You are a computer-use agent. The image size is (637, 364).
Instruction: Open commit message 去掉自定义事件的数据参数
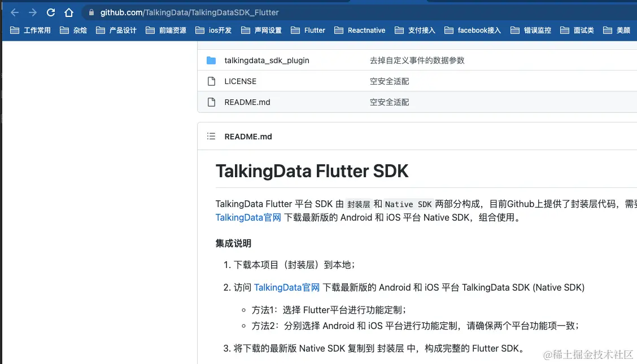[x=417, y=60]
